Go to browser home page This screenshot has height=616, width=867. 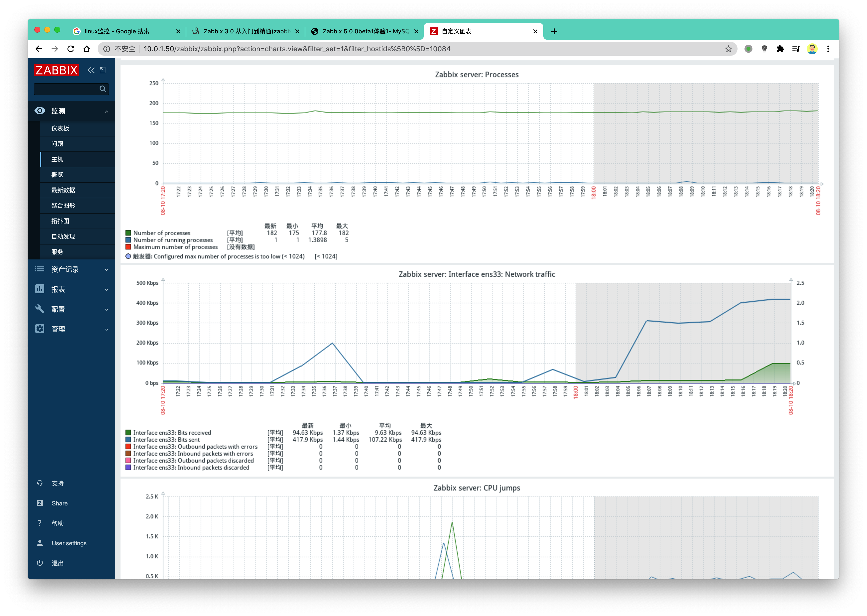pyautogui.click(x=86, y=49)
